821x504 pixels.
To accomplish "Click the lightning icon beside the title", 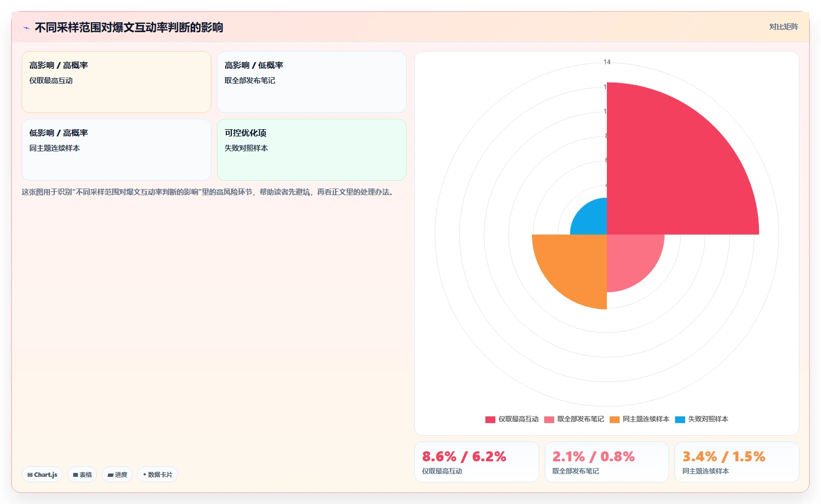I will point(26,28).
